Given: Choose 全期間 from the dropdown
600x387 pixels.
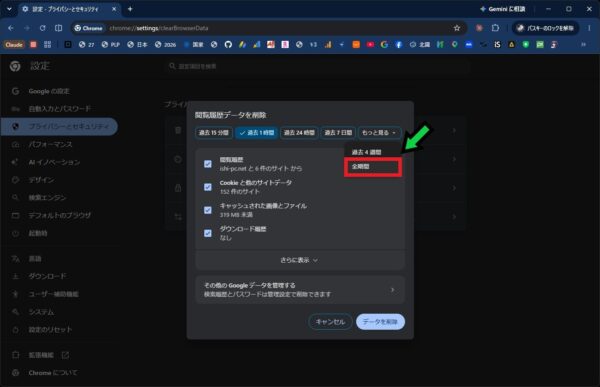Looking at the screenshot, I should 373,167.
